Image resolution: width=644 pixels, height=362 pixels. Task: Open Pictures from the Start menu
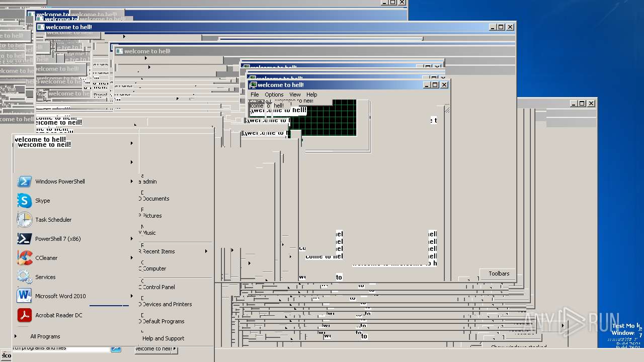point(151,216)
